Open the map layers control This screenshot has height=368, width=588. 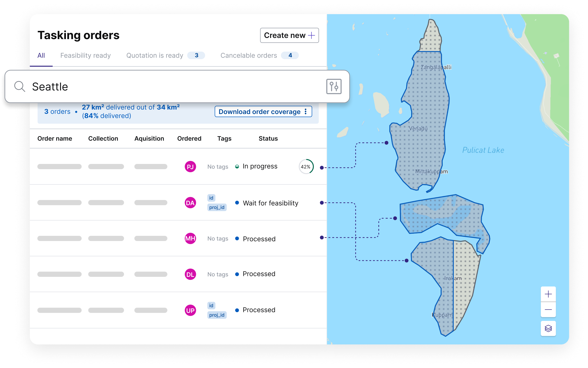tap(548, 328)
